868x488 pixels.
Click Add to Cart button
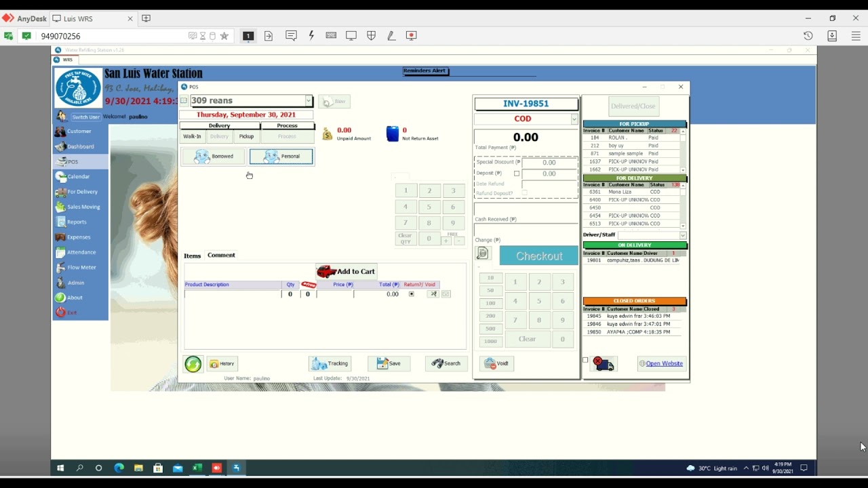346,271
